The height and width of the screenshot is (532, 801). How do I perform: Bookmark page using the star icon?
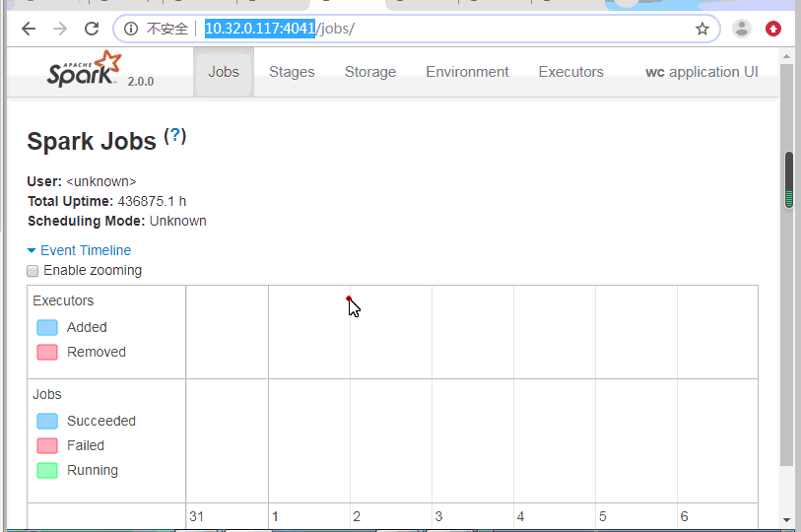pos(702,29)
